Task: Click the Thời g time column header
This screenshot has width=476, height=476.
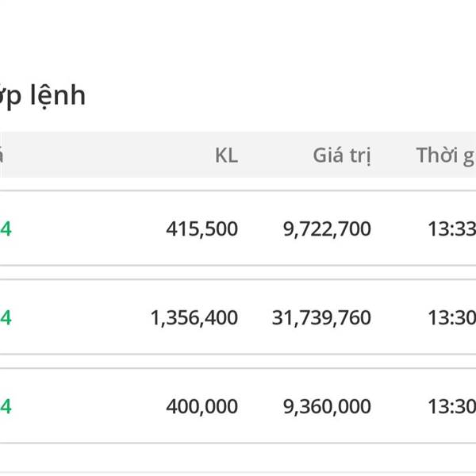Action: pyautogui.click(x=446, y=155)
